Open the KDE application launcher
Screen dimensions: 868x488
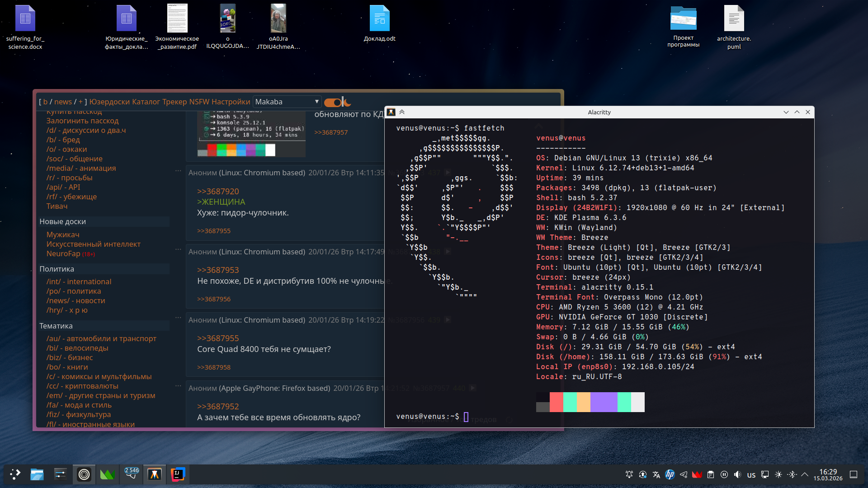click(x=15, y=474)
